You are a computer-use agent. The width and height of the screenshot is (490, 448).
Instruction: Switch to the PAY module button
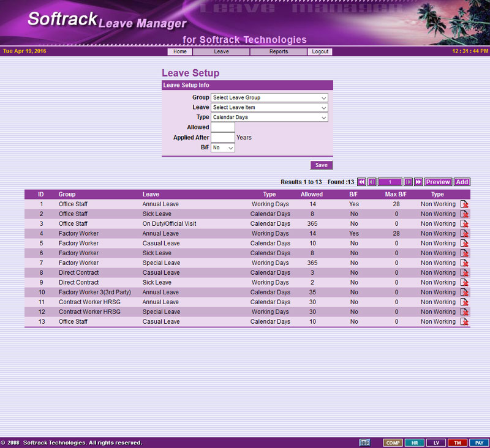pyautogui.click(x=478, y=442)
